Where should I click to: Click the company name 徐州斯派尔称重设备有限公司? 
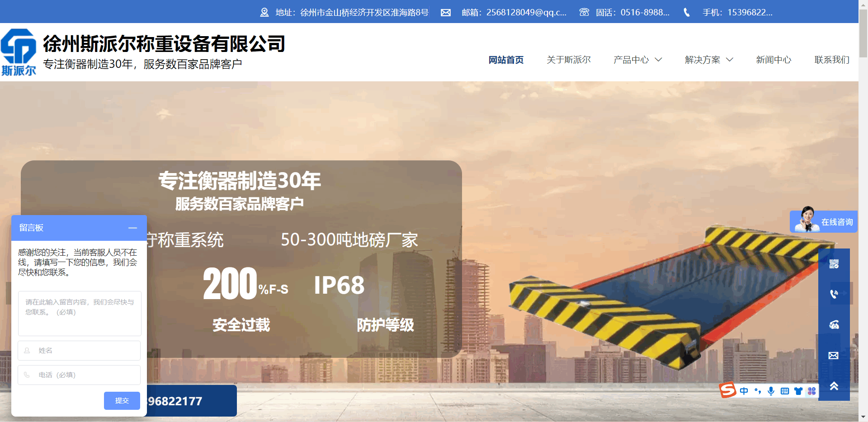point(164,44)
